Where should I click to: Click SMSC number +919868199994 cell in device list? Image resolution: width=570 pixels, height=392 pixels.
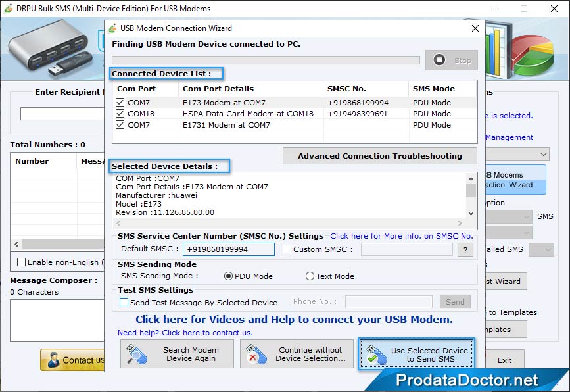(x=358, y=103)
